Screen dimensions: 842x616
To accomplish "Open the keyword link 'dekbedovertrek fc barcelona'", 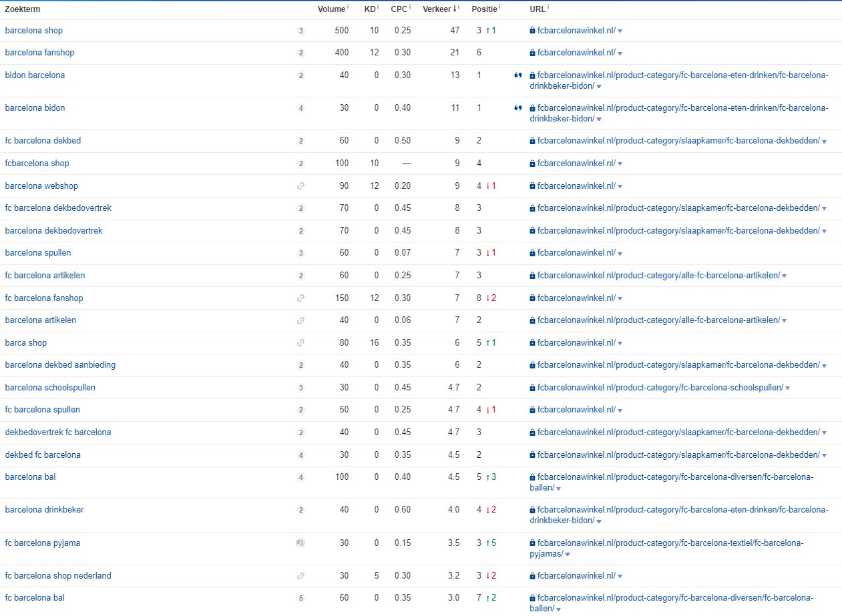I will click(58, 432).
